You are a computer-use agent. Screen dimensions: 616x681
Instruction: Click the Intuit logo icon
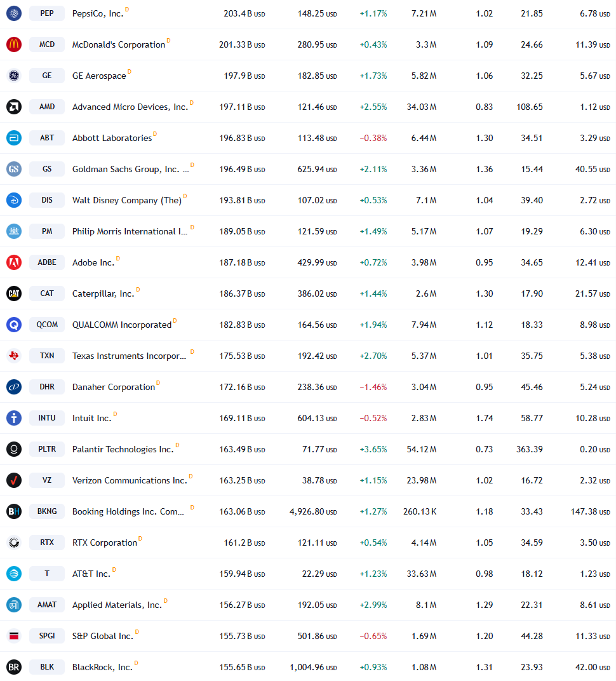[14, 418]
